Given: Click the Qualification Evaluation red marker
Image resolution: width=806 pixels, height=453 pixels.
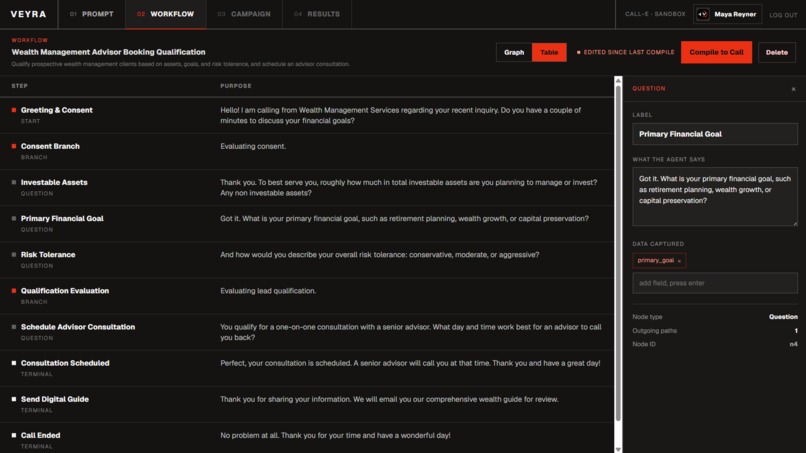Looking at the screenshot, I should tap(14, 291).
